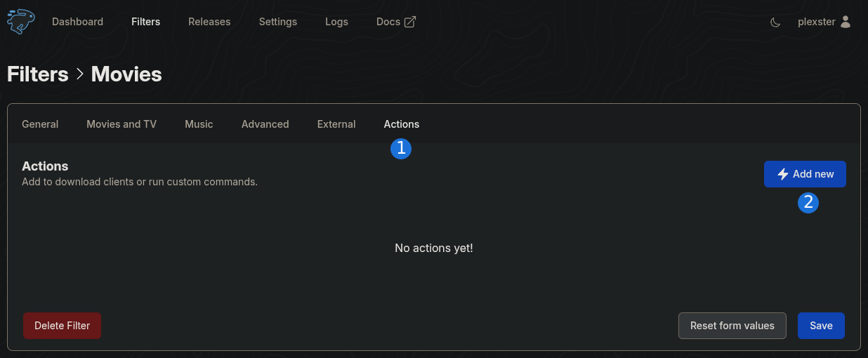Open the plexster user menu
This screenshot has height=358, width=868.
pyautogui.click(x=824, y=22)
